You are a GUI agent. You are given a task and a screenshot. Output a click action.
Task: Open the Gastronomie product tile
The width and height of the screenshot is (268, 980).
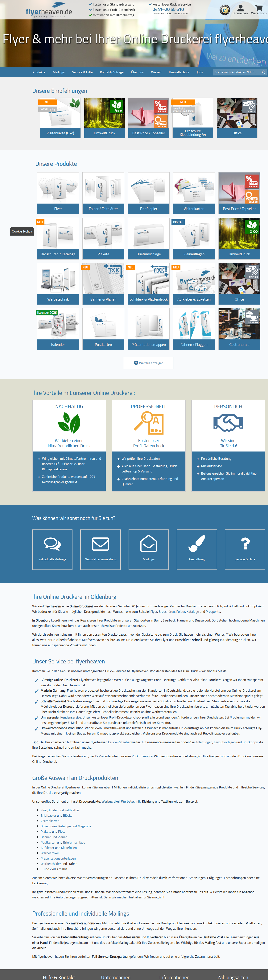(239, 329)
